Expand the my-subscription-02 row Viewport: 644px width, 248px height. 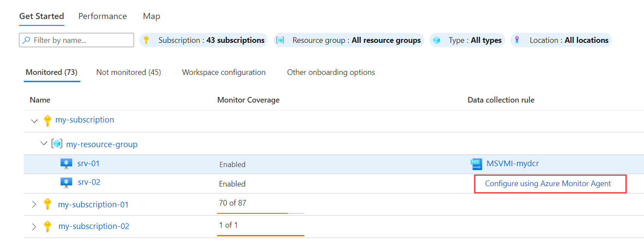pos(35,226)
